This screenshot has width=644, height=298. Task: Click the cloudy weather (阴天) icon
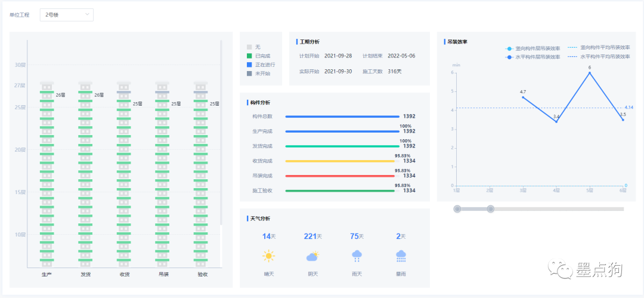pyautogui.click(x=312, y=256)
